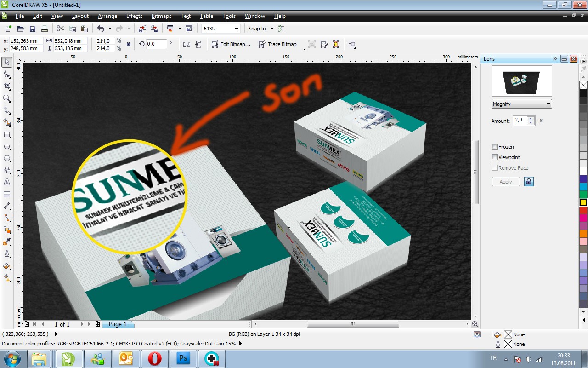Open the Tools menu
This screenshot has height=368, width=588.
[x=229, y=16]
